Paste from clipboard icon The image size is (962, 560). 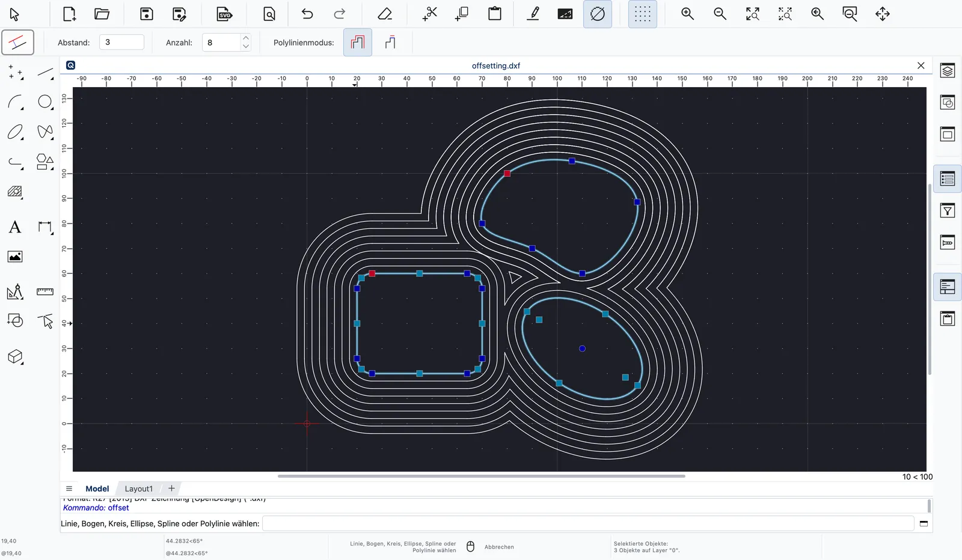(x=495, y=14)
